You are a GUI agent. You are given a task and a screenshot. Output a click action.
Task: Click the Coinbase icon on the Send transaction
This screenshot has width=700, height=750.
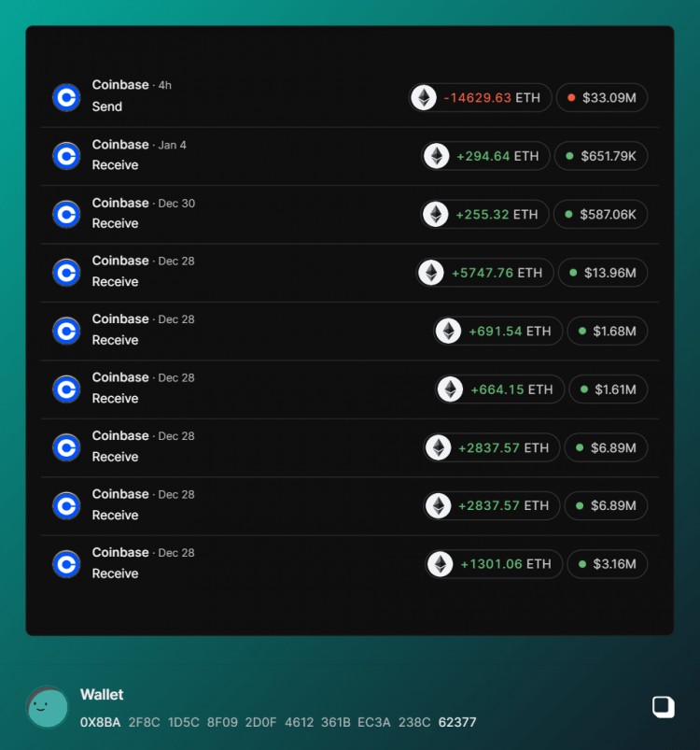(65, 97)
